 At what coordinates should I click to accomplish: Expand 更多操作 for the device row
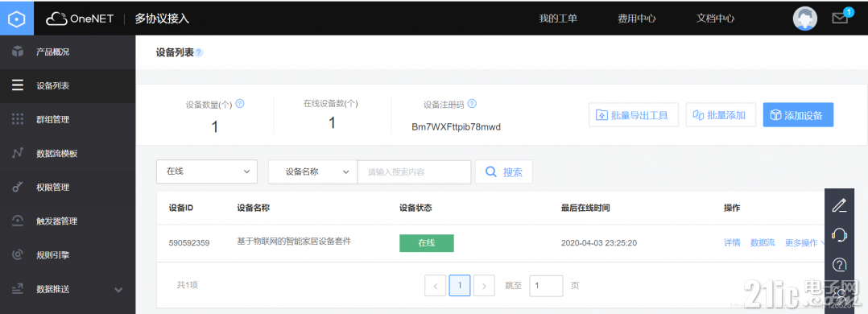(805, 242)
